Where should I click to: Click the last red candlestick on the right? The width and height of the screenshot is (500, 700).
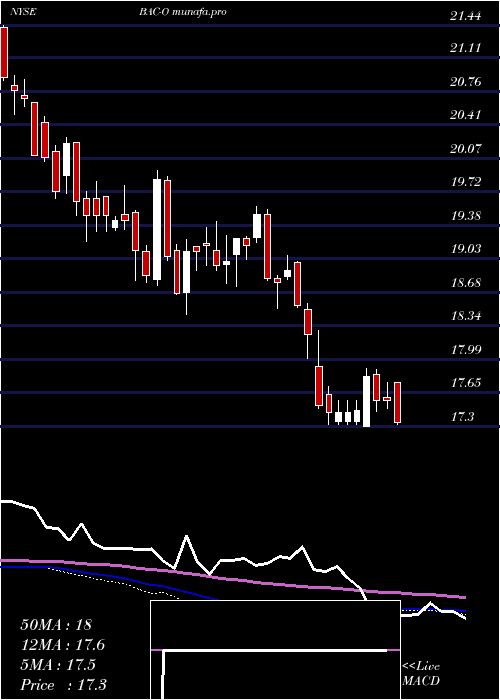[397, 403]
